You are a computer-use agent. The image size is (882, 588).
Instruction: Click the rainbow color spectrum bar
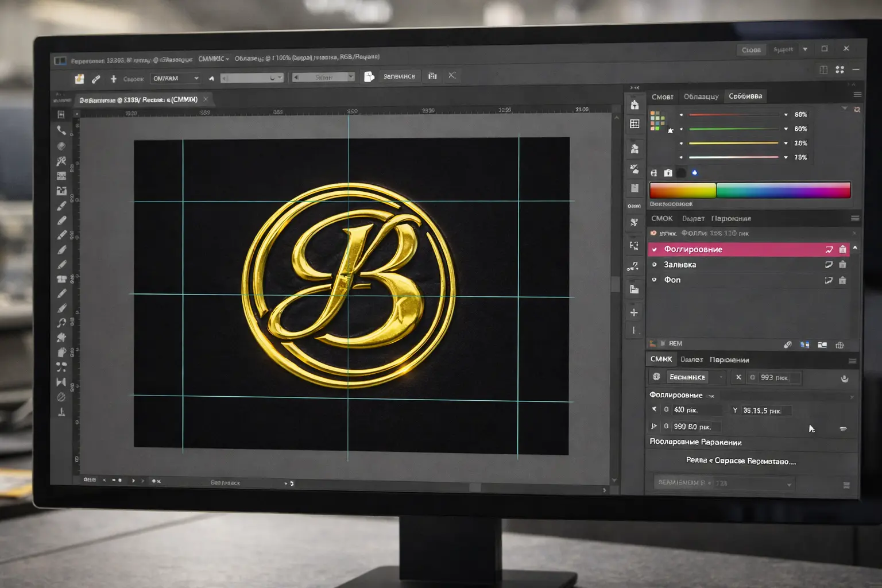[749, 190]
